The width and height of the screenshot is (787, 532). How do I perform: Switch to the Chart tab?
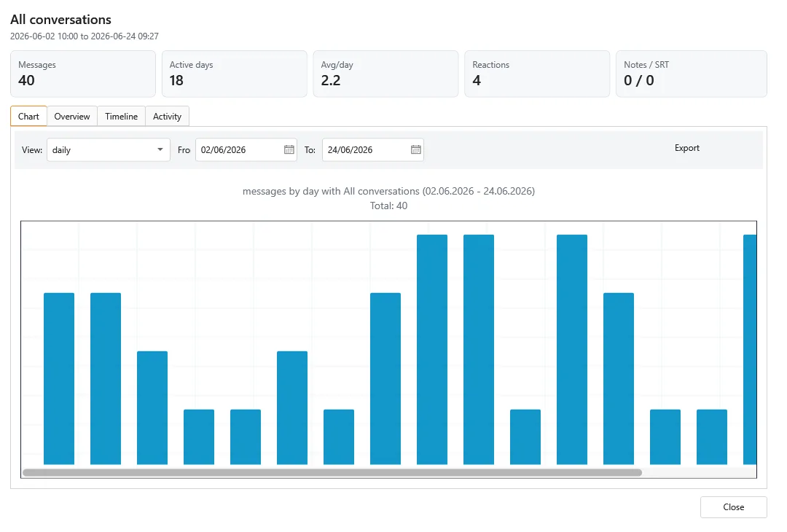(28, 117)
